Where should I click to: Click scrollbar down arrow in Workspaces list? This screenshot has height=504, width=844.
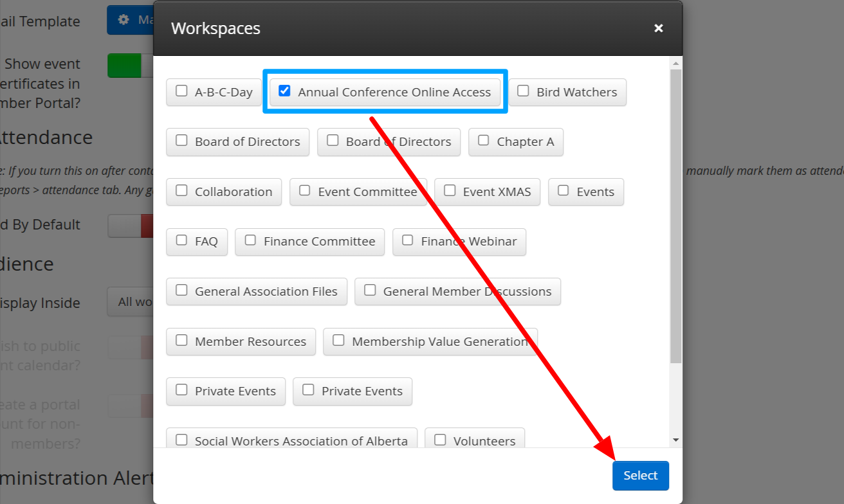tap(675, 440)
